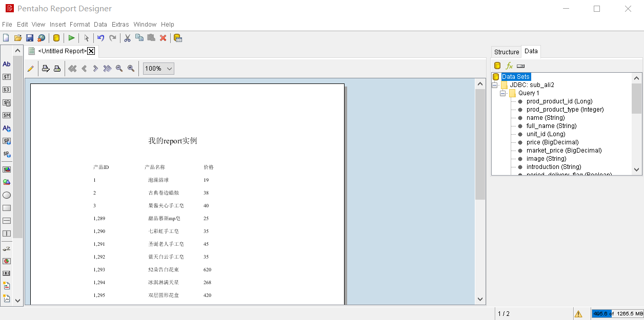Close the Untitled Report tab
Viewport: 644px width, 320px height.
[91, 51]
